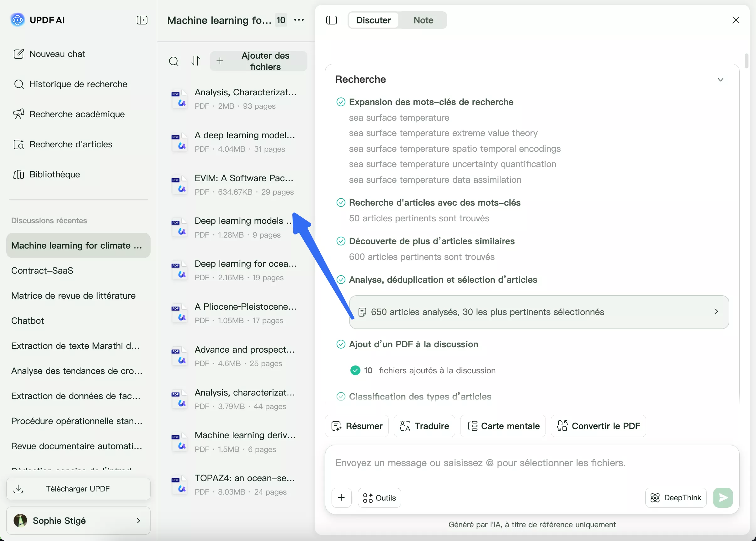This screenshot has width=756, height=541.
Task: Collapse the left sidebar panel icon
Action: [x=142, y=20]
